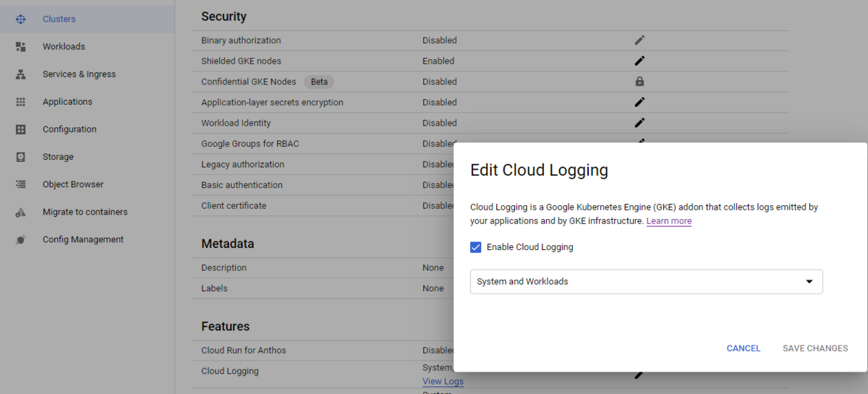Viewport: 868px width, 394px height.
Task: Click the Clusters icon in the sidebar
Action: tap(21, 20)
